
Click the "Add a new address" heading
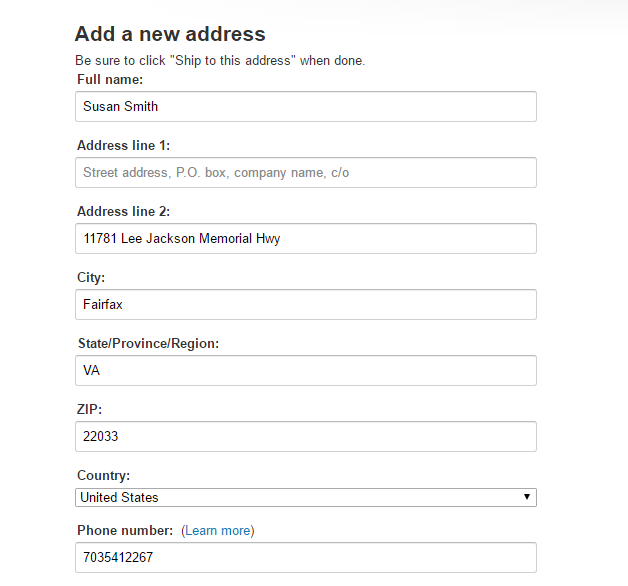click(x=170, y=34)
